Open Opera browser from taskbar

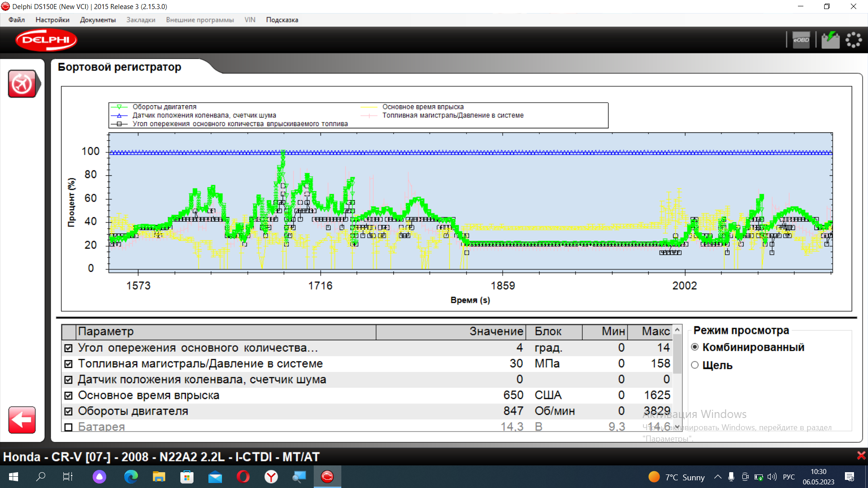(x=243, y=477)
